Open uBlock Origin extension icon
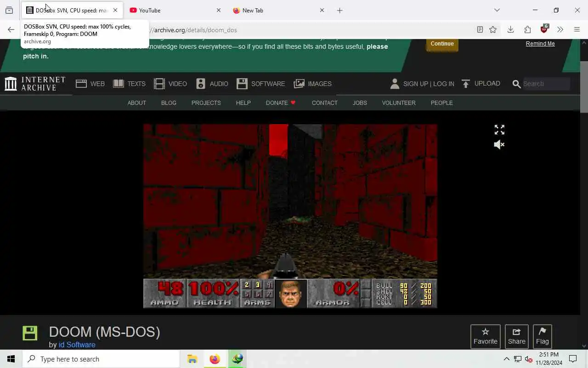 544,29
